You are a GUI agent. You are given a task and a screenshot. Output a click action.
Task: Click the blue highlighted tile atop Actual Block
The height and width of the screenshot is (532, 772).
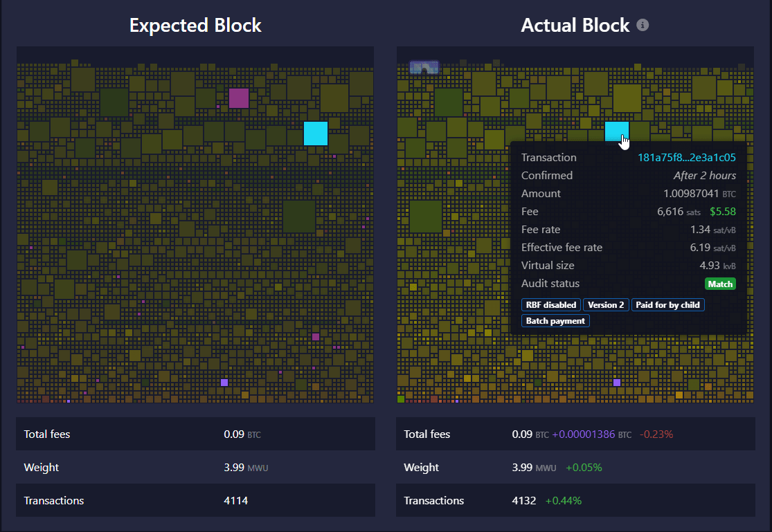(424, 68)
